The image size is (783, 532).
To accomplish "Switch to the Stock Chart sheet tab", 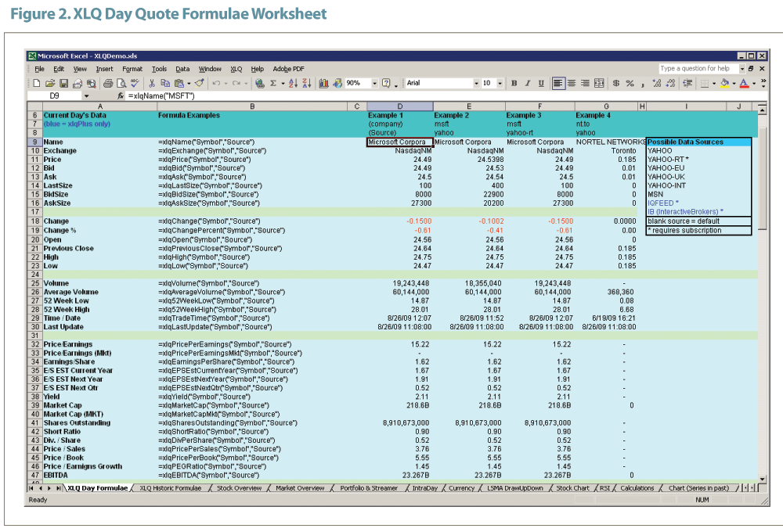I will tap(573, 488).
